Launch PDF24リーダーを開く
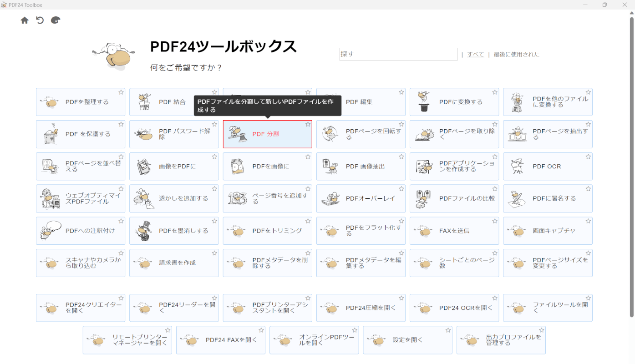The height and width of the screenshot is (364, 635). 174,308
